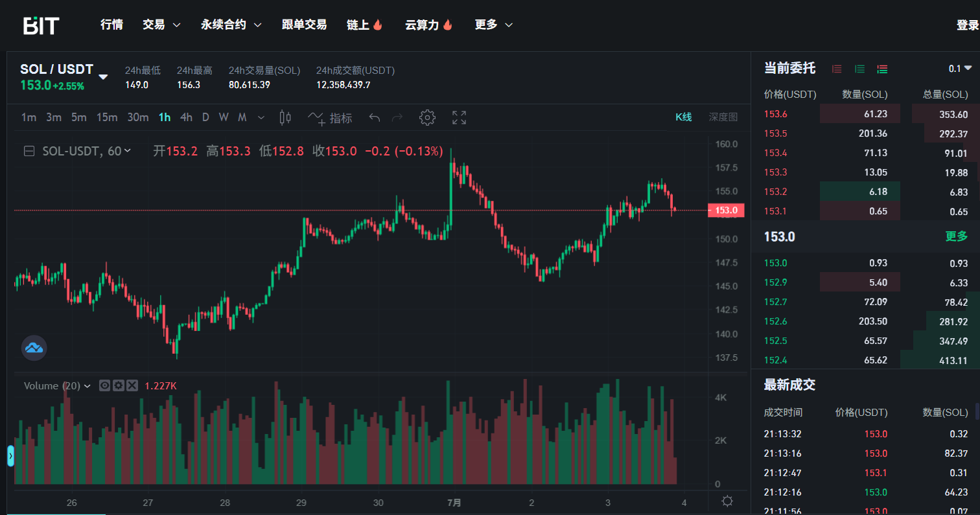Expand the left side panel handle
The height and width of the screenshot is (515, 980).
click(10, 455)
